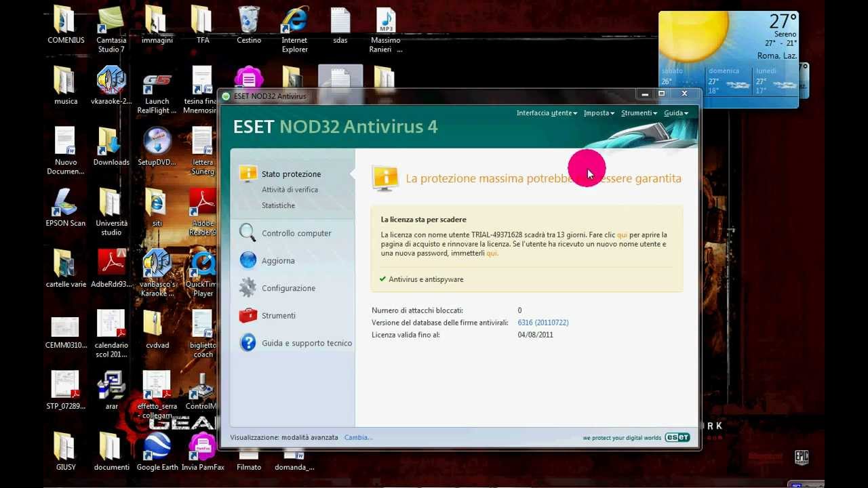Image resolution: width=868 pixels, height=488 pixels.
Task: Open Nuovo Documento desktop file
Action: point(66,151)
